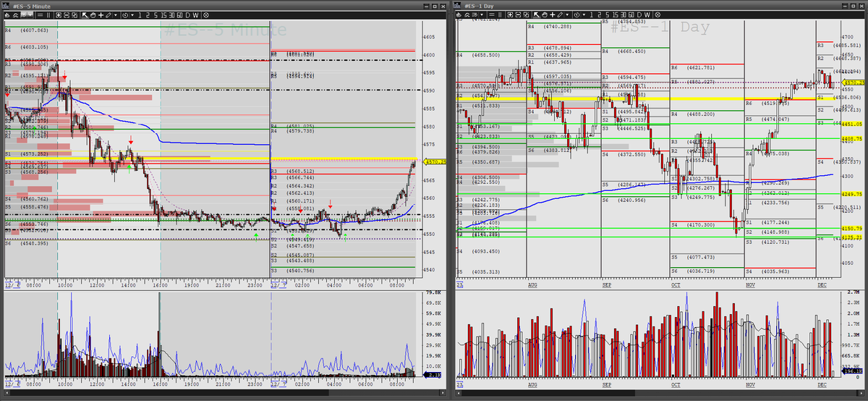Set 5 Minute window to 15 minute timeframe

click(x=163, y=15)
